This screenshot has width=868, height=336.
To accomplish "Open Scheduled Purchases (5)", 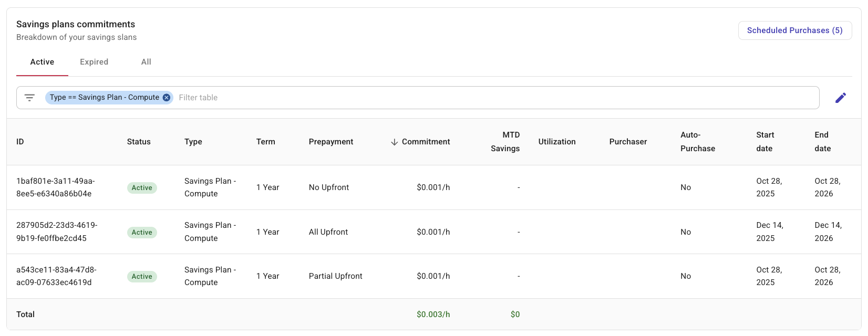I will [x=794, y=30].
